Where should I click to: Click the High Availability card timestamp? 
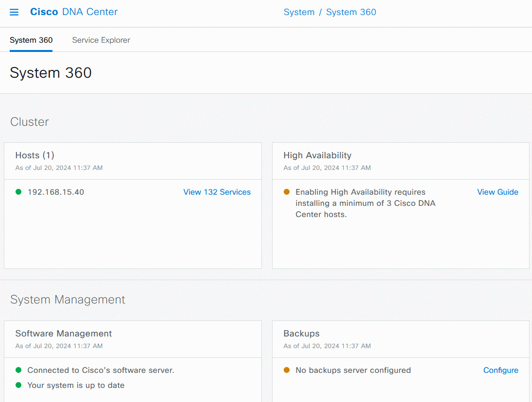click(x=327, y=168)
